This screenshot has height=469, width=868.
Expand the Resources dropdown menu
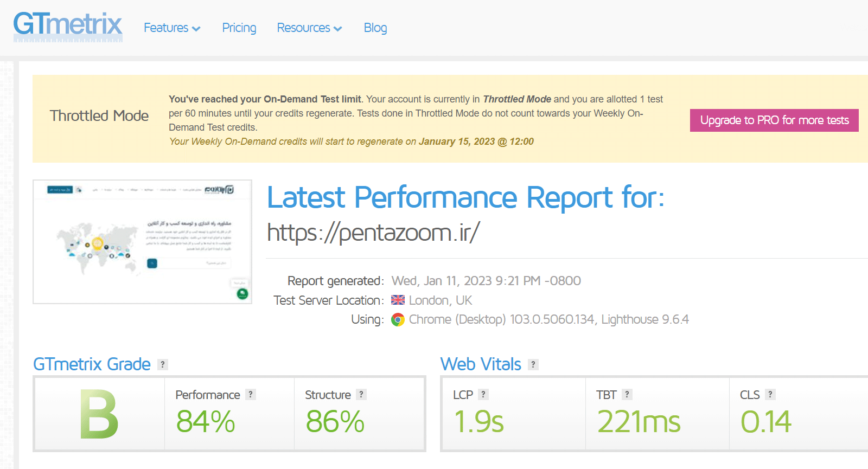(x=309, y=28)
